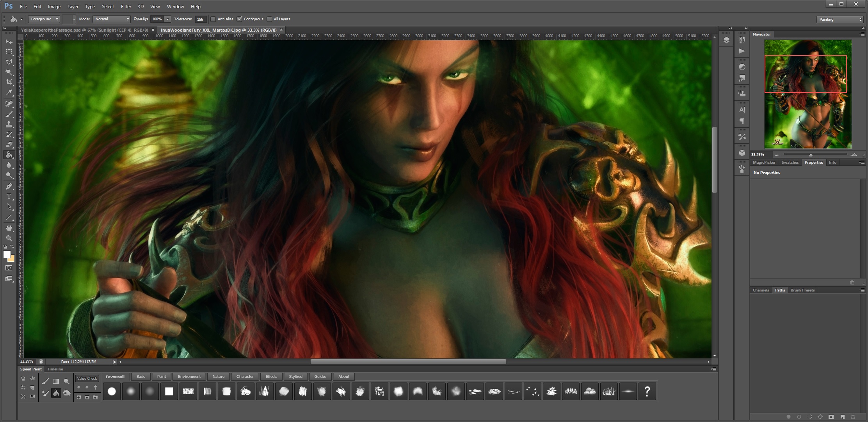Switch to the Swatches tab

(790, 163)
